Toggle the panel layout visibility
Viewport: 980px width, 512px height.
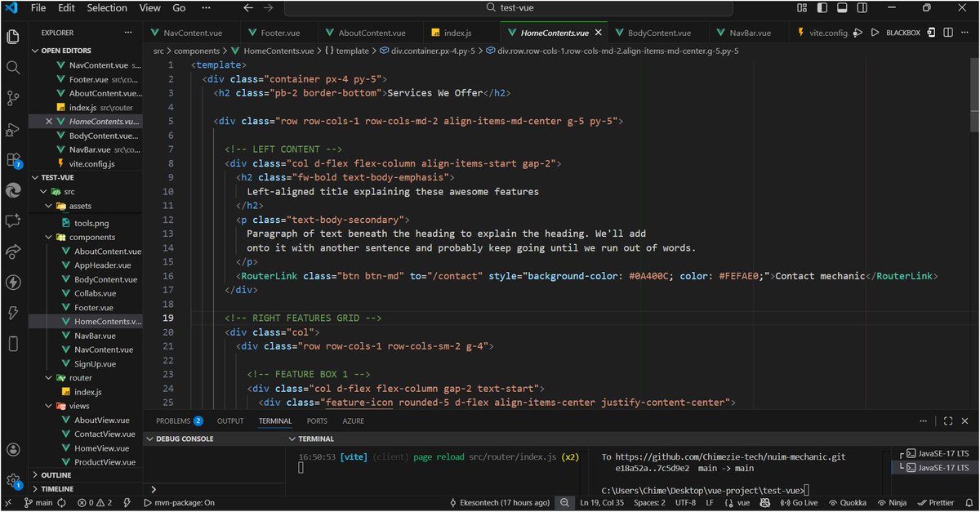(841, 7)
